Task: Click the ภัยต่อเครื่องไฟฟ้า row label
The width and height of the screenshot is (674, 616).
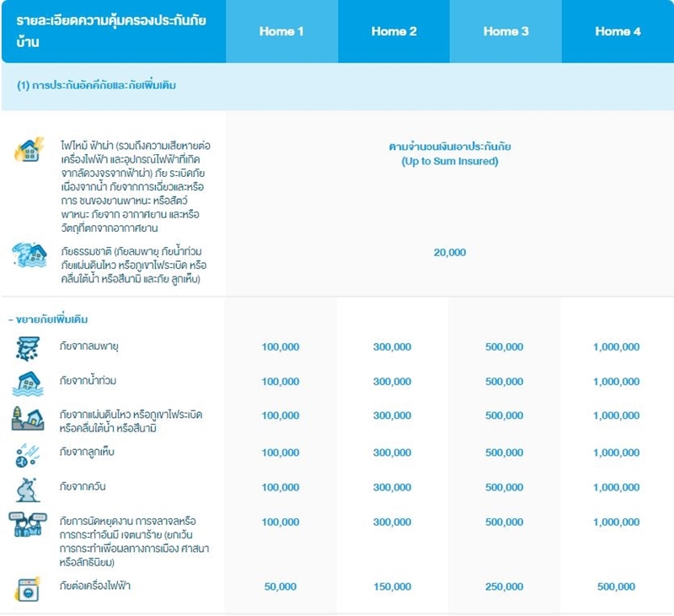Action: 95,586
